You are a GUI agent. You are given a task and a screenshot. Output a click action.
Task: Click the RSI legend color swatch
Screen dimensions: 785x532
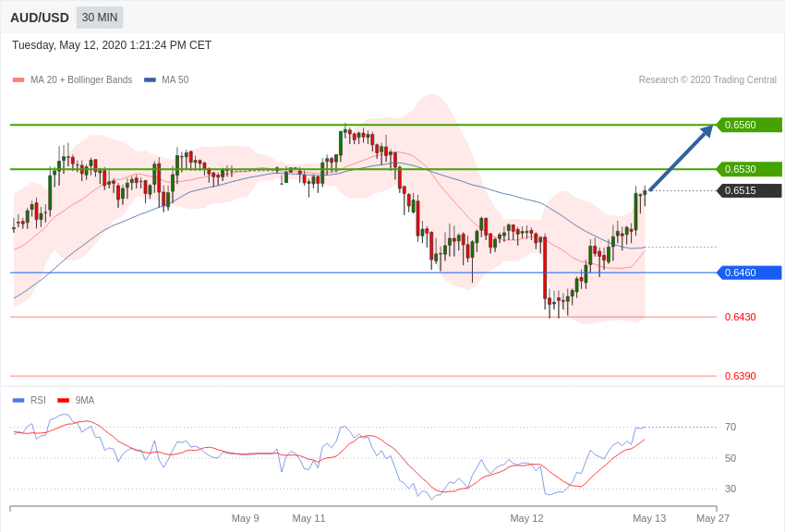[x=18, y=400]
